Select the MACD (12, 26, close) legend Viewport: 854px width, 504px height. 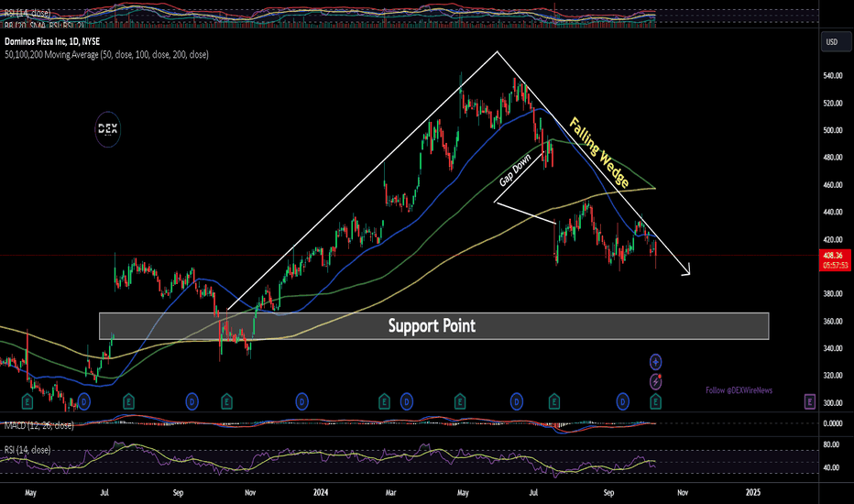click(x=38, y=425)
